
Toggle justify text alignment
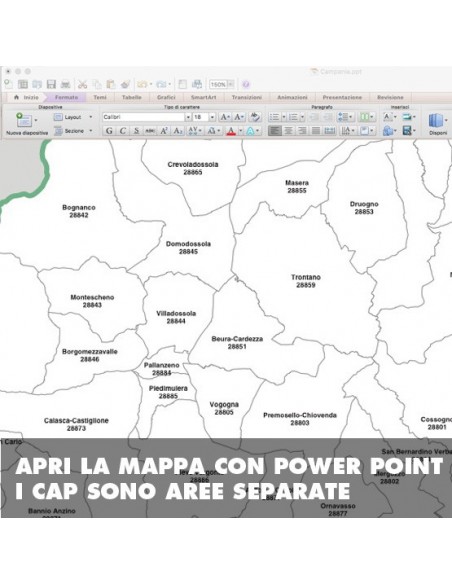pyautogui.click(x=316, y=131)
